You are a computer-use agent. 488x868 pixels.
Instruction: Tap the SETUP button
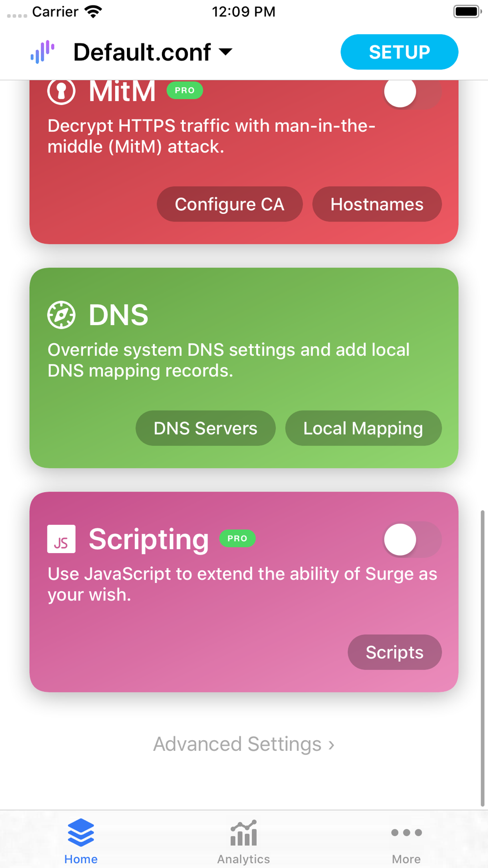[399, 52]
